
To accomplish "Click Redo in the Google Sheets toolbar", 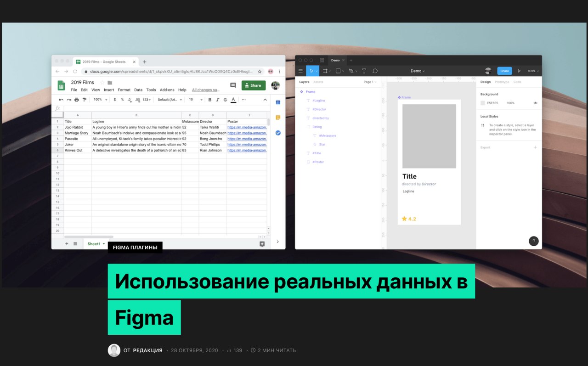I will click(x=69, y=100).
